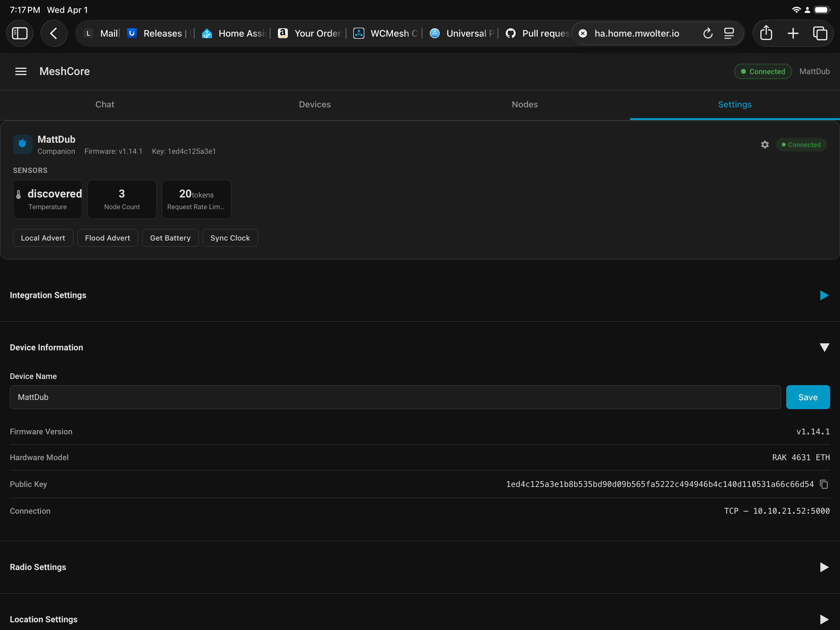This screenshot has width=840, height=630.
Task: Add a new Safari tab
Action: coord(793,34)
